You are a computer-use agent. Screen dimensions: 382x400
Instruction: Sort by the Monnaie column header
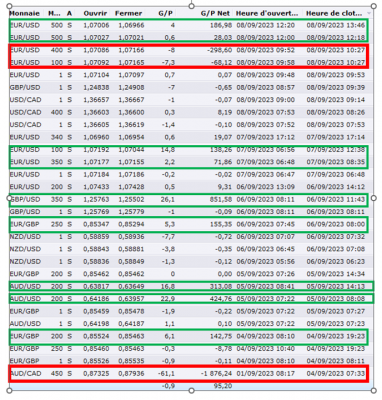[25, 13]
